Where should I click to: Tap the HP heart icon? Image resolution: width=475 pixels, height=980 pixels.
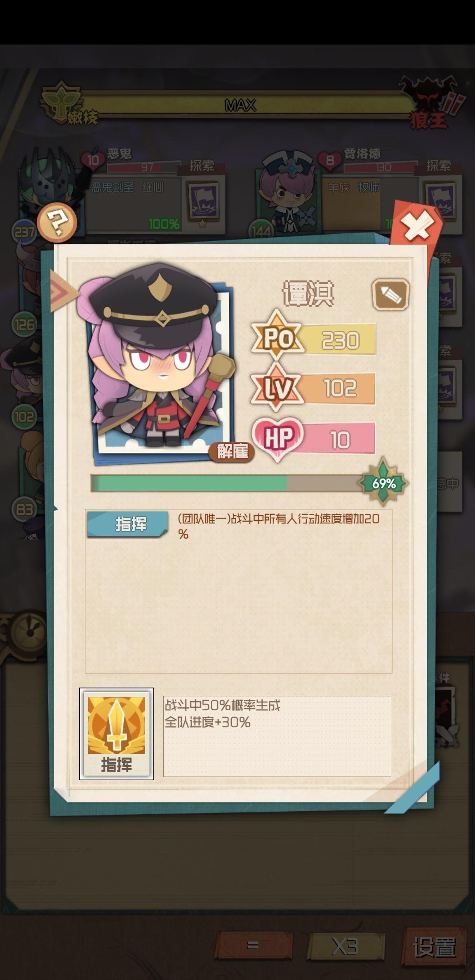[x=278, y=439]
